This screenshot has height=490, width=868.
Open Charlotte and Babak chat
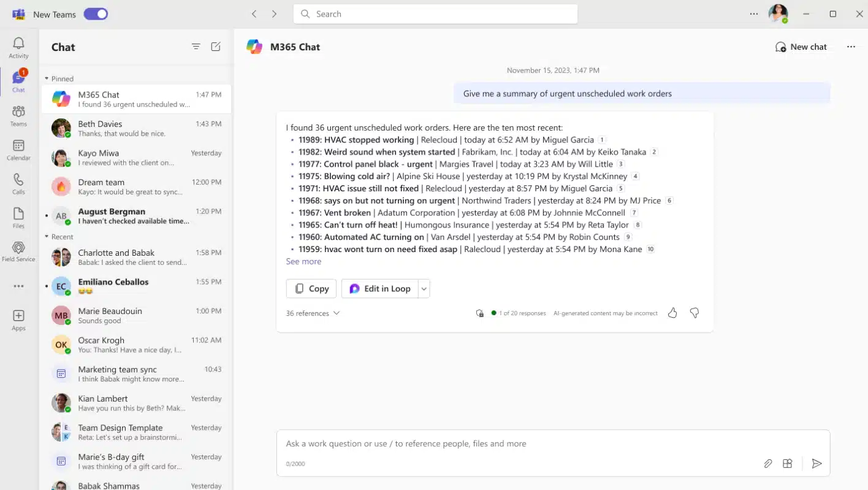137,257
